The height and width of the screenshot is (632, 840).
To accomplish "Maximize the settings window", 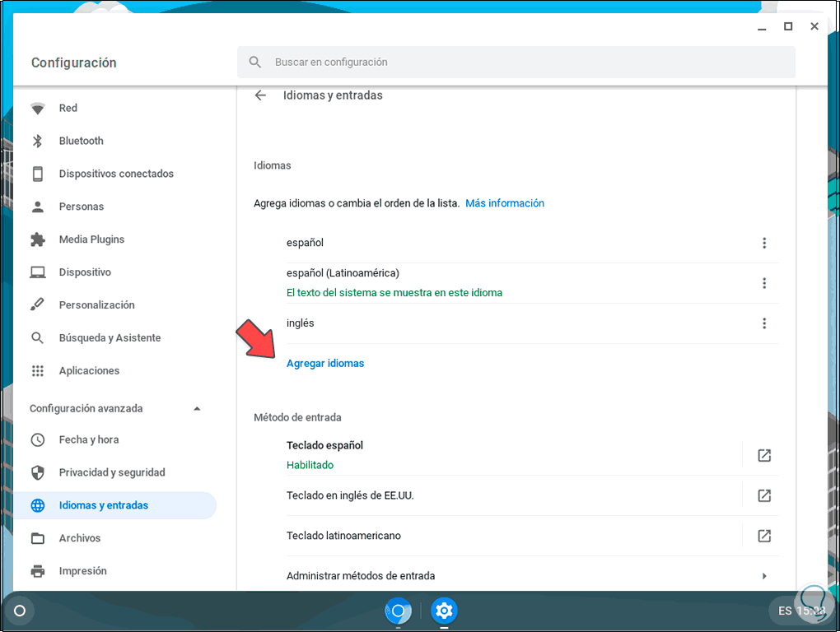I will (788, 26).
